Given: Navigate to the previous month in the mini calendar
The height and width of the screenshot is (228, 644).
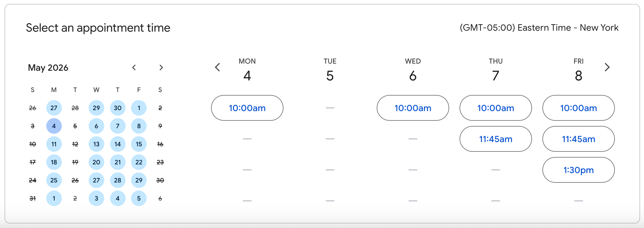Looking at the screenshot, I should [x=134, y=68].
